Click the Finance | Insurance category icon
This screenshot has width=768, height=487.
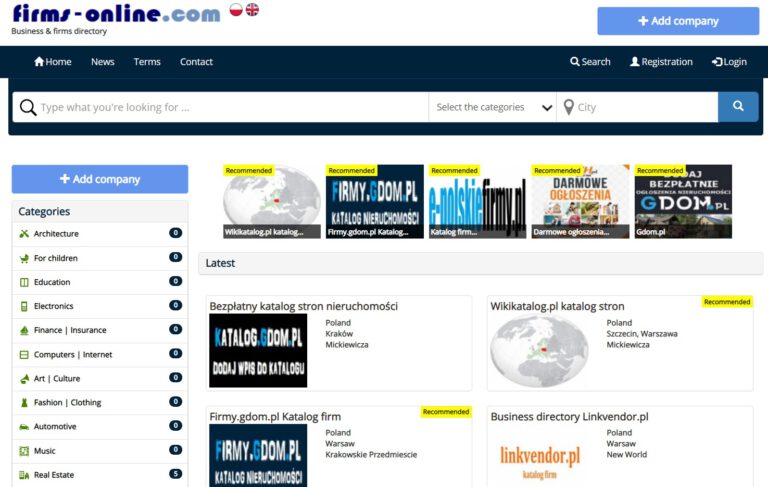(24, 330)
